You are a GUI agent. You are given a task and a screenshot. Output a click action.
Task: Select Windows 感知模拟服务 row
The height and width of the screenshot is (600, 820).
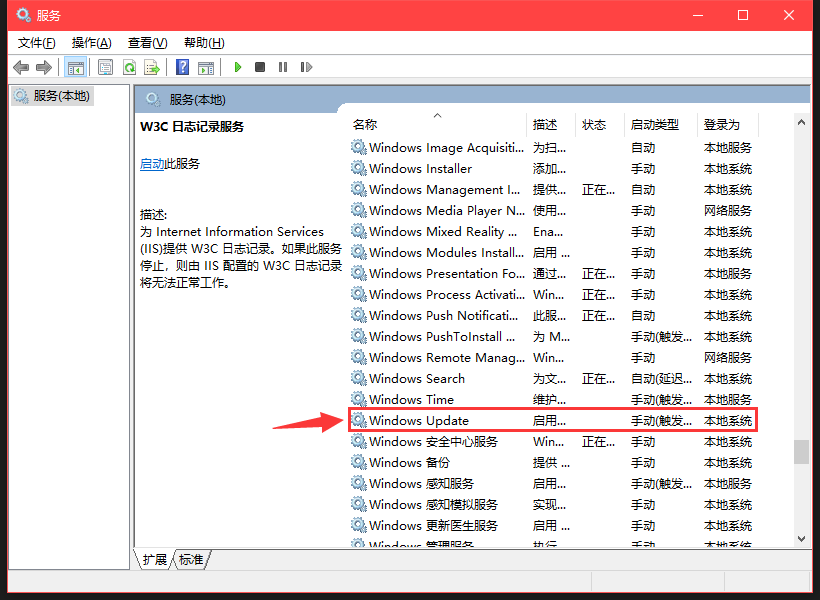click(553, 505)
